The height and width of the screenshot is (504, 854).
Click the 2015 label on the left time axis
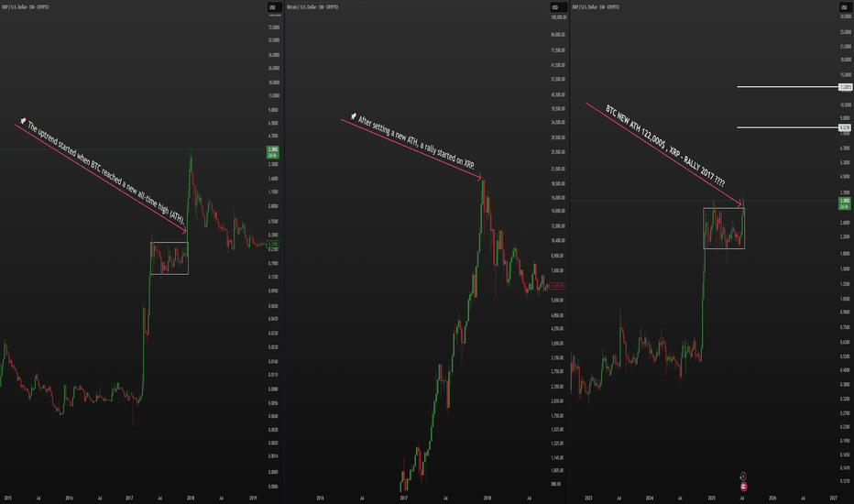pyautogui.click(x=7, y=498)
